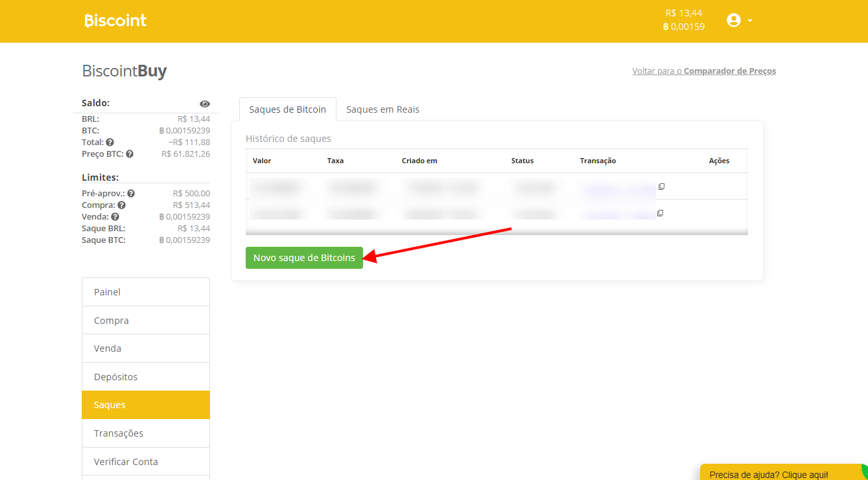The width and height of the screenshot is (868, 480).
Task: Click Preço BTC value R$ 61.821,26
Action: pos(185,154)
